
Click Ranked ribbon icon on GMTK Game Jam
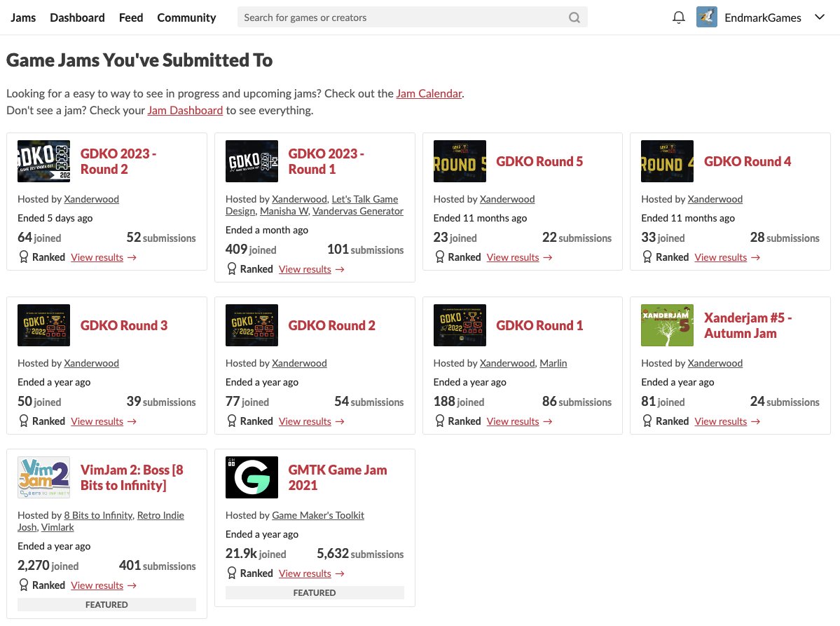coord(231,573)
